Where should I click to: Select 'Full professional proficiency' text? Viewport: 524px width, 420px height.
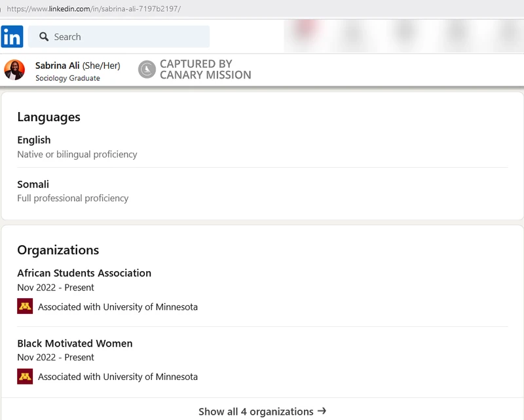[x=73, y=199]
